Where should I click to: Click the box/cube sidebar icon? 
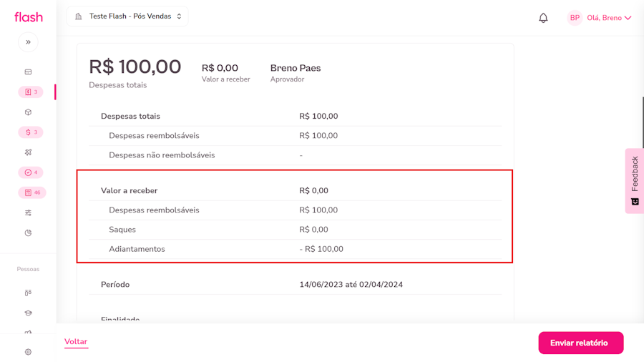[28, 112]
